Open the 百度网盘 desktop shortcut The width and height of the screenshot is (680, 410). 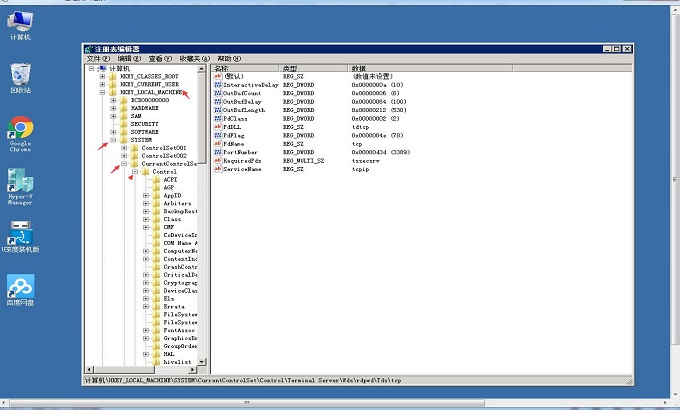click(20, 287)
